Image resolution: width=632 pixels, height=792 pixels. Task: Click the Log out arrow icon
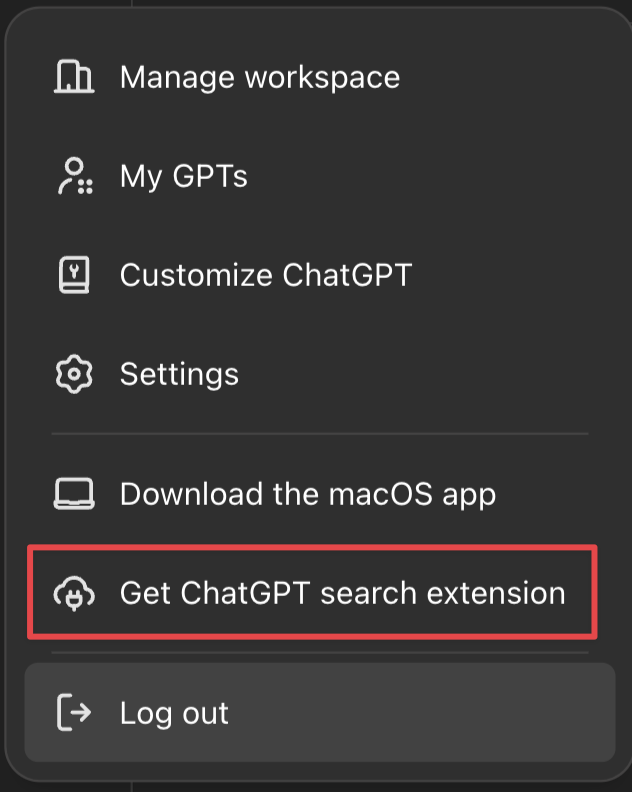tap(74, 712)
